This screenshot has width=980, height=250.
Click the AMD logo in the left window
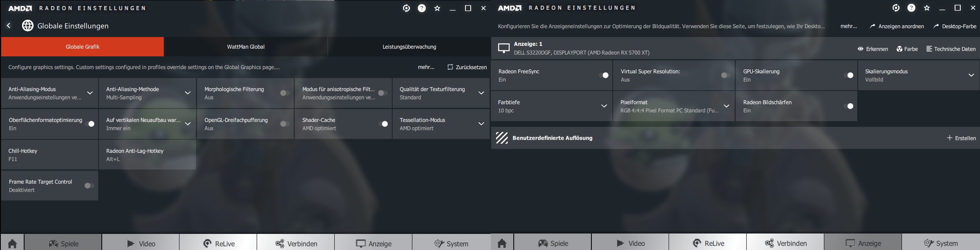[x=20, y=8]
